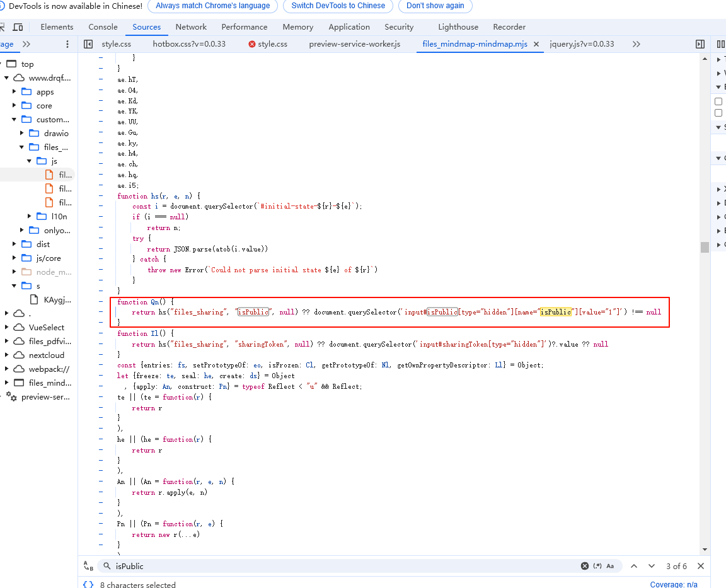Clear the isPublic search text
Screen dimensions: 726x588
pyautogui.click(x=585, y=566)
